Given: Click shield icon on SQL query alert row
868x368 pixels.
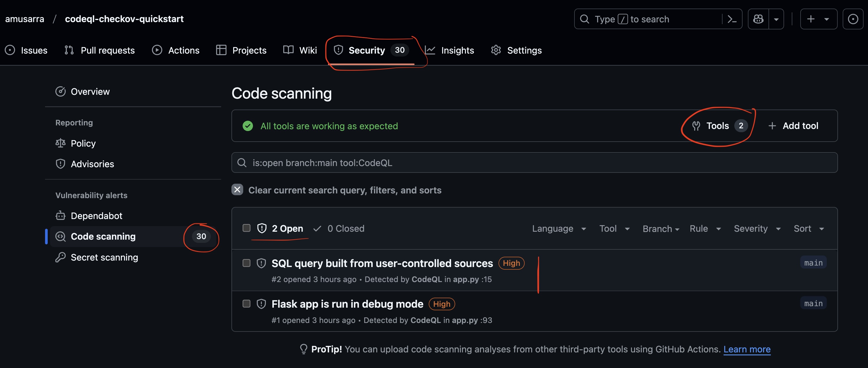Looking at the screenshot, I should 261,263.
